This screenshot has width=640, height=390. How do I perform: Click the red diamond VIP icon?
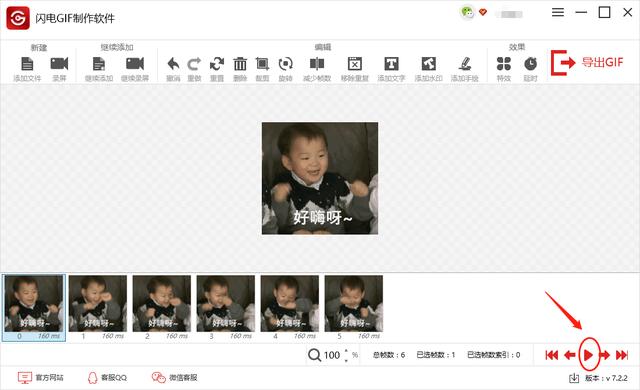(x=483, y=12)
